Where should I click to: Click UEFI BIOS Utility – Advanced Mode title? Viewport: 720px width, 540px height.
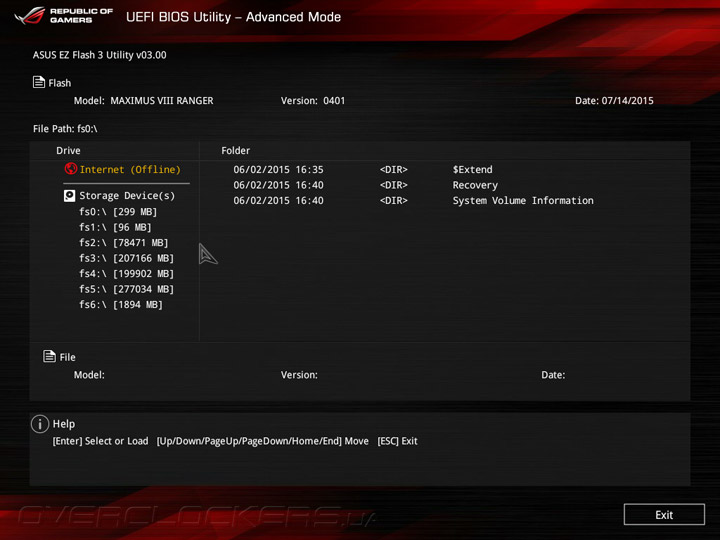click(233, 17)
